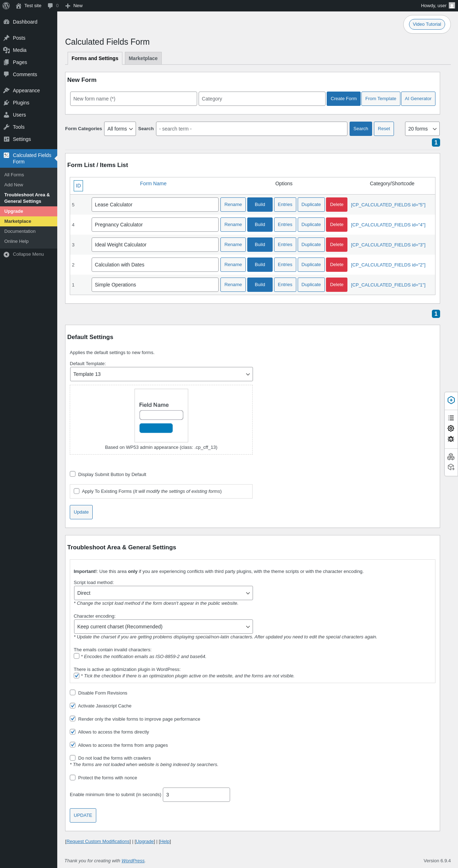Click the Request Custom Modifications link
The image size is (458, 868).
(x=98, y=841)
